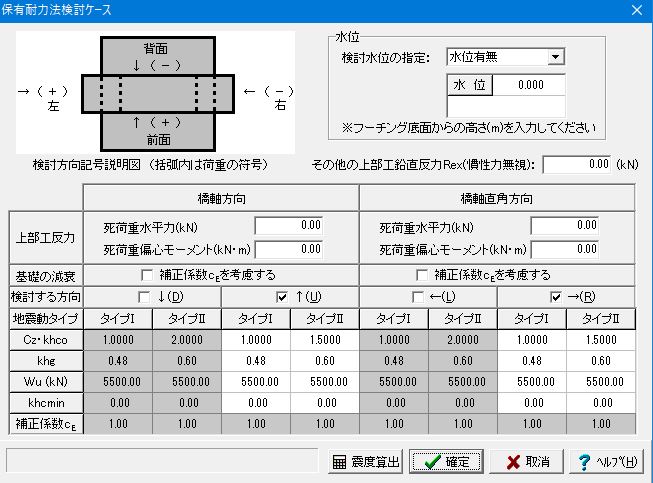Select Cz·khco cell ↑(U) タイプII 1.5000

coord(325,340)
